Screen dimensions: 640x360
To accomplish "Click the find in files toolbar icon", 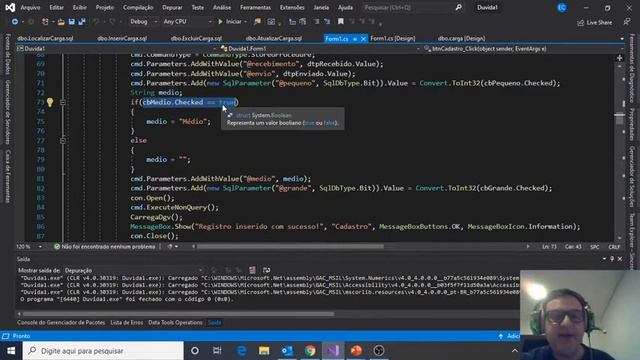I will (257, 22).
